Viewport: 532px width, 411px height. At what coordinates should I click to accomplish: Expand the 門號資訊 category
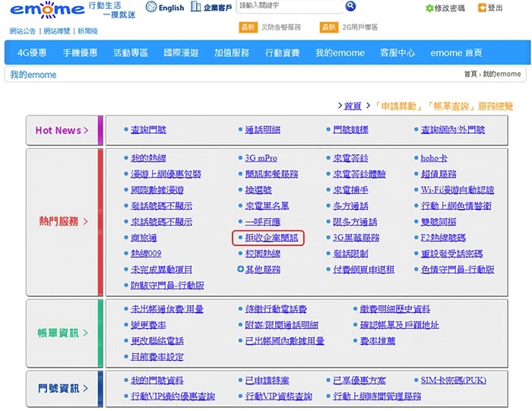point(63,388)
